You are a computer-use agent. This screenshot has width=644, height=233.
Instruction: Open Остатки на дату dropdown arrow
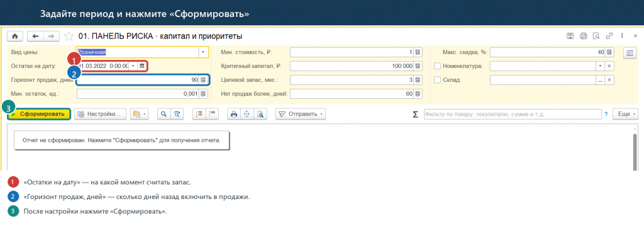[x=133, y=65]
